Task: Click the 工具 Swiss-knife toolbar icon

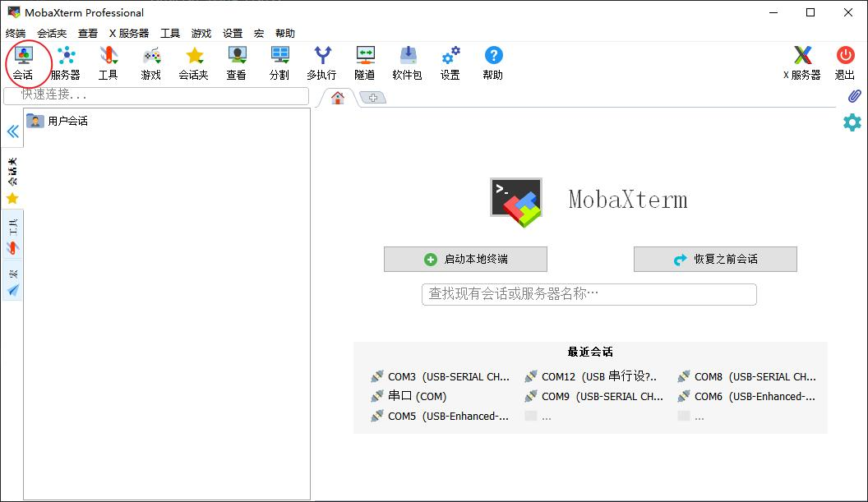Action: (x=108, y=63)
